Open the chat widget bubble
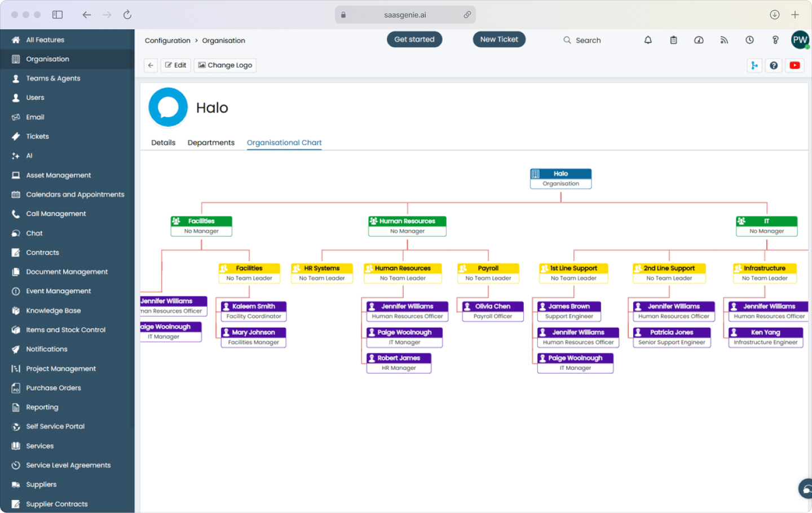 tap(806, 488)
